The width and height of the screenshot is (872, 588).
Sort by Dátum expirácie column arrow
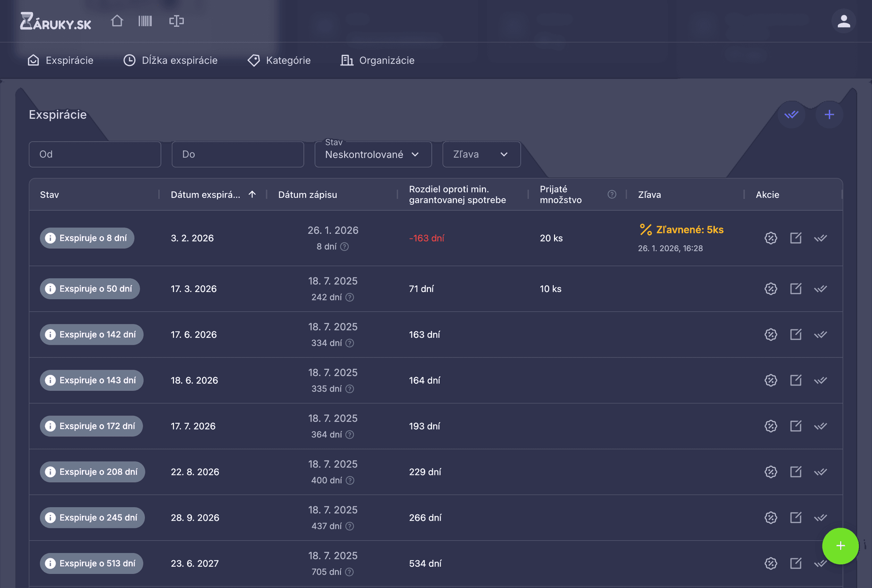(252, 194)
